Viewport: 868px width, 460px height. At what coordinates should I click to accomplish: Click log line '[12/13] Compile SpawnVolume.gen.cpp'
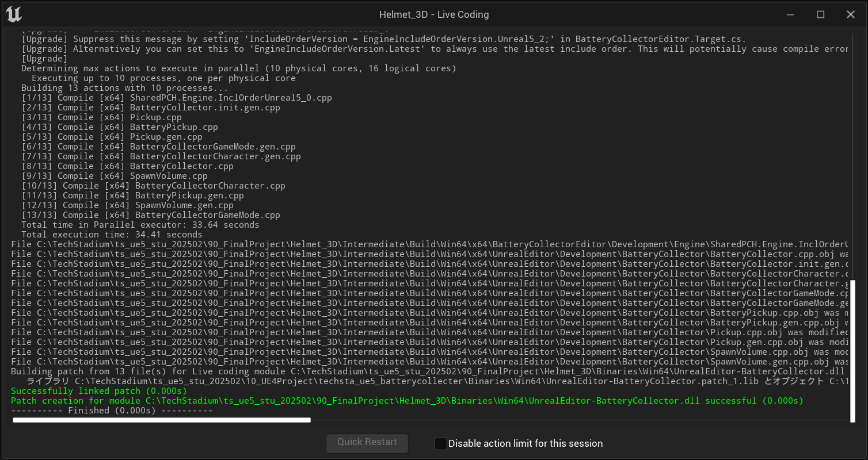tap(127, 205)
